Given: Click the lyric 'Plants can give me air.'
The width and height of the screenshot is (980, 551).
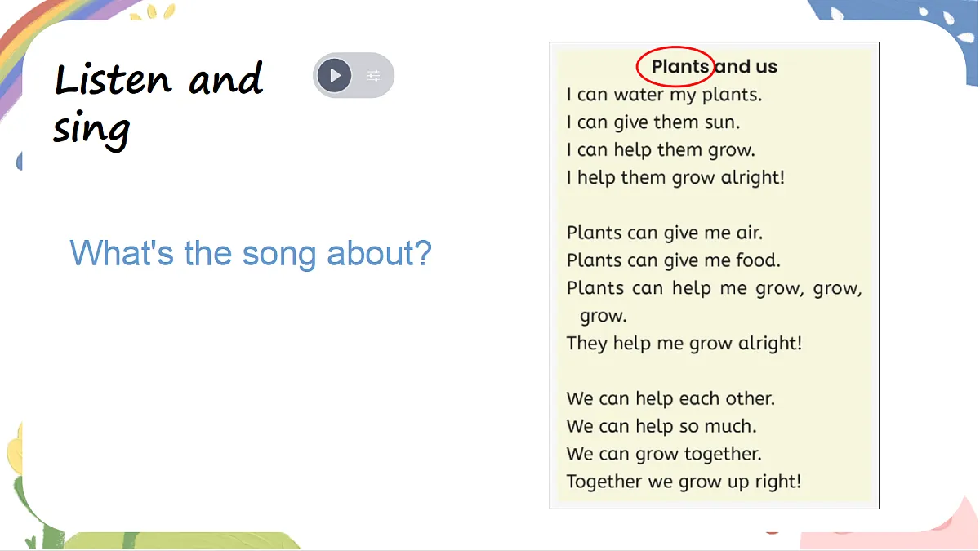Looking at the screenshot, I should [x=665, y=233].
